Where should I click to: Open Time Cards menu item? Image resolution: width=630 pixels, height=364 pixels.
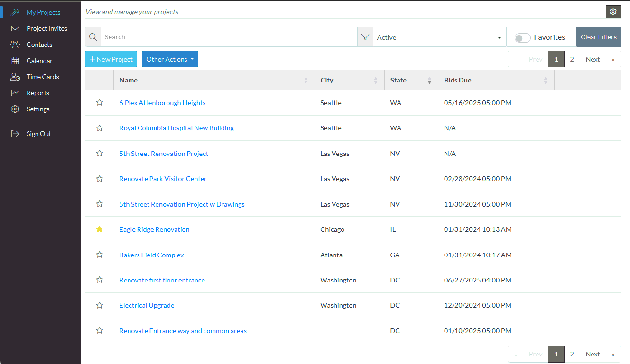coord(43,77)
